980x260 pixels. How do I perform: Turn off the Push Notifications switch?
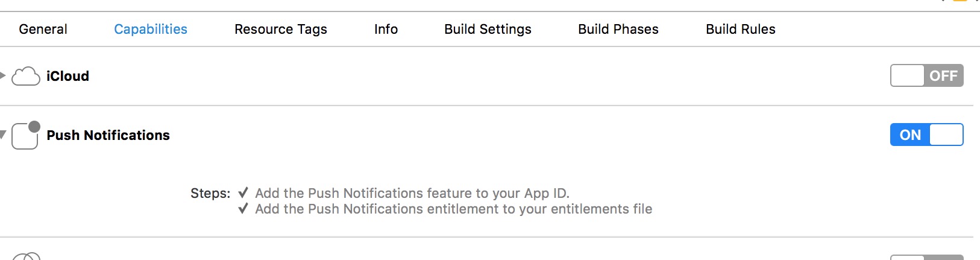tap(926, 135)
